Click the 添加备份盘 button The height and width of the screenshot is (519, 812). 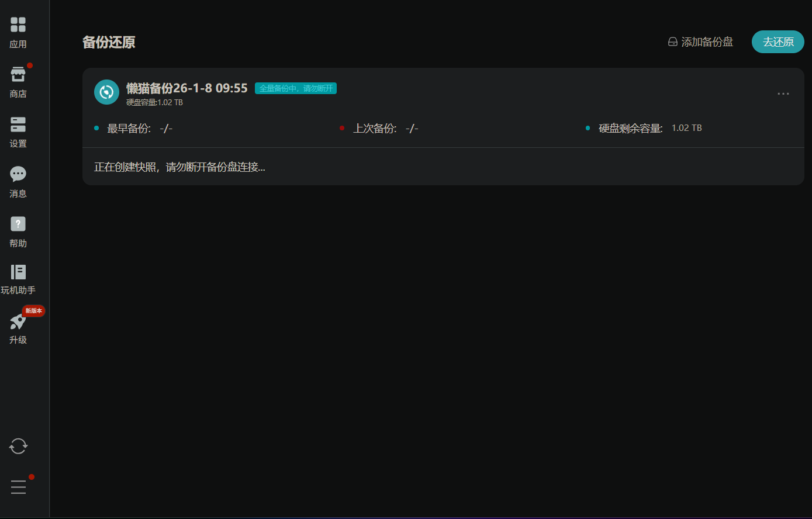tap(700, 42)
